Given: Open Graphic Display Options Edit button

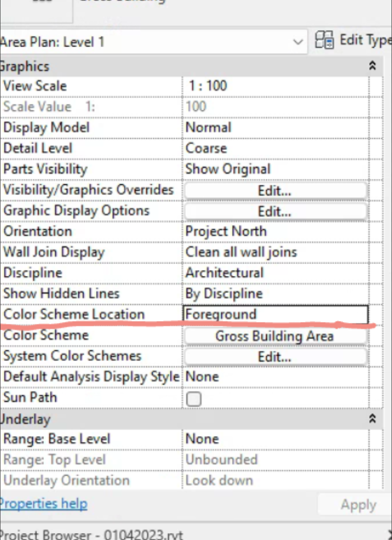Looking at the screenshot, I should (x=276, y=211).
